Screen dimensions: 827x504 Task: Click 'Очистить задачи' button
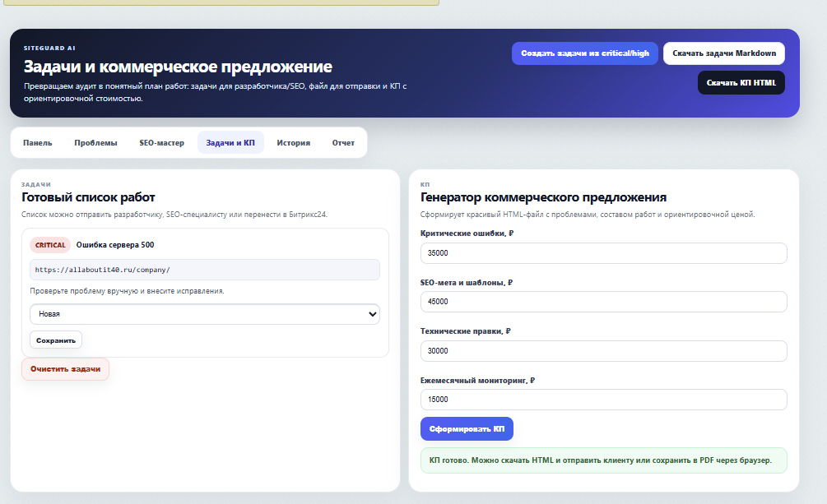[x=65, y=369]
